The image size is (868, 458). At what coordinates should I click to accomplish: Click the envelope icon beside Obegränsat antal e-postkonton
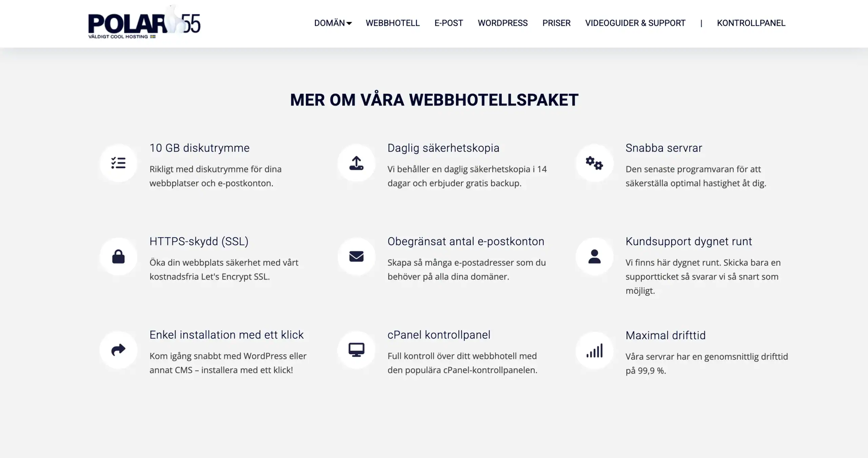pyautogui.click(x=356, y=256)
